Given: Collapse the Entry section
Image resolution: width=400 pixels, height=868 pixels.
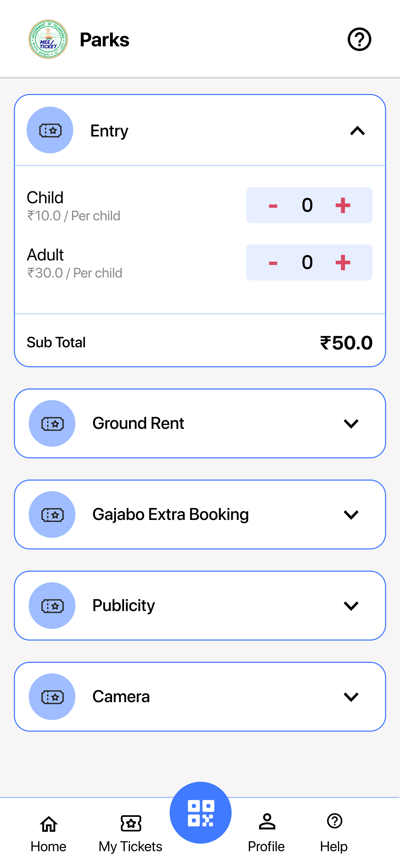Looking at the screenshot, I should pyautogui.click(x=358, y=131).
